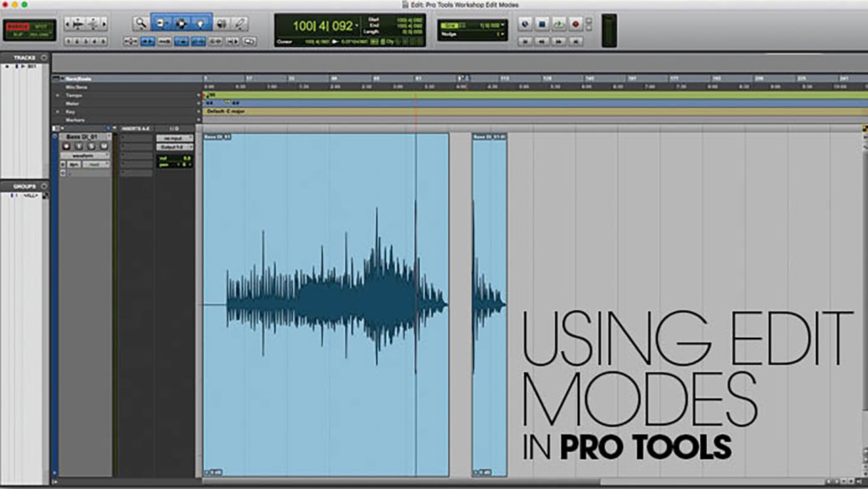
Task: Click the first insert slot on Bass DI_01
Action: click(x=136, y=138)
